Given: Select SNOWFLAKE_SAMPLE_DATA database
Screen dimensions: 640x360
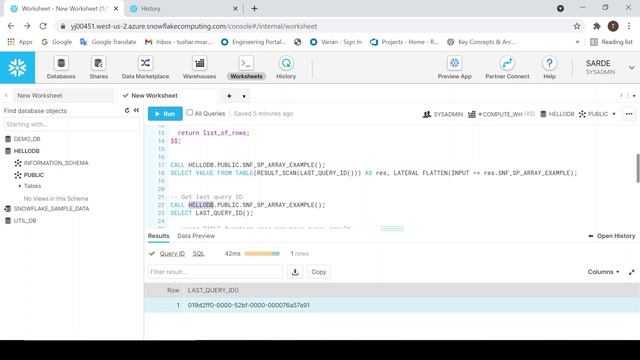Looking at the screenshot, I should [51, 209].
